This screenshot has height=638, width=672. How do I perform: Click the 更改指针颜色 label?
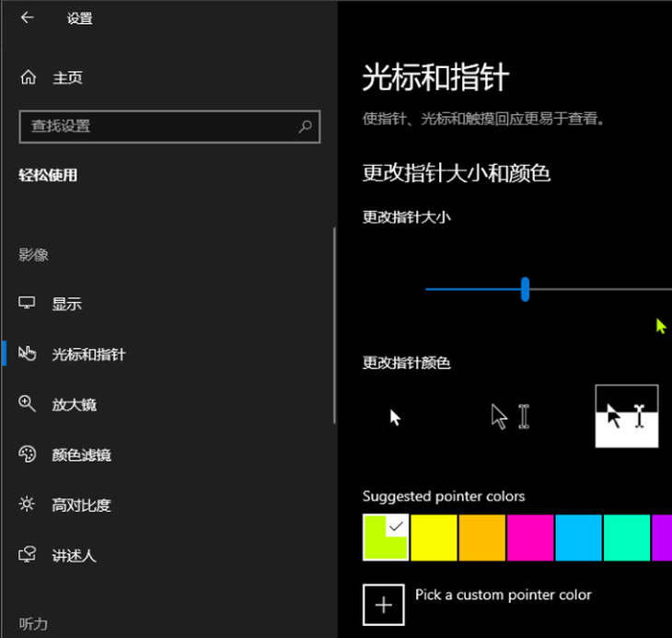(x=406, y=363)
